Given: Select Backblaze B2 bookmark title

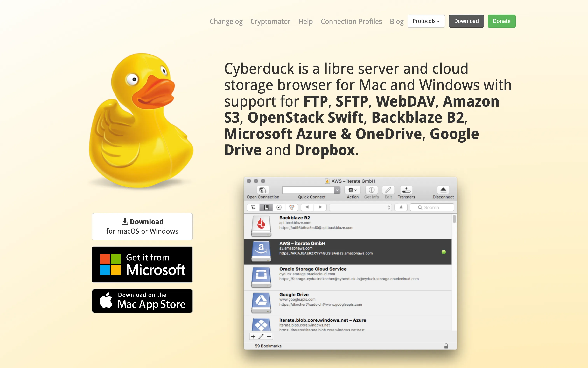Looking at the screenshot, I should [x=294, y=218].
